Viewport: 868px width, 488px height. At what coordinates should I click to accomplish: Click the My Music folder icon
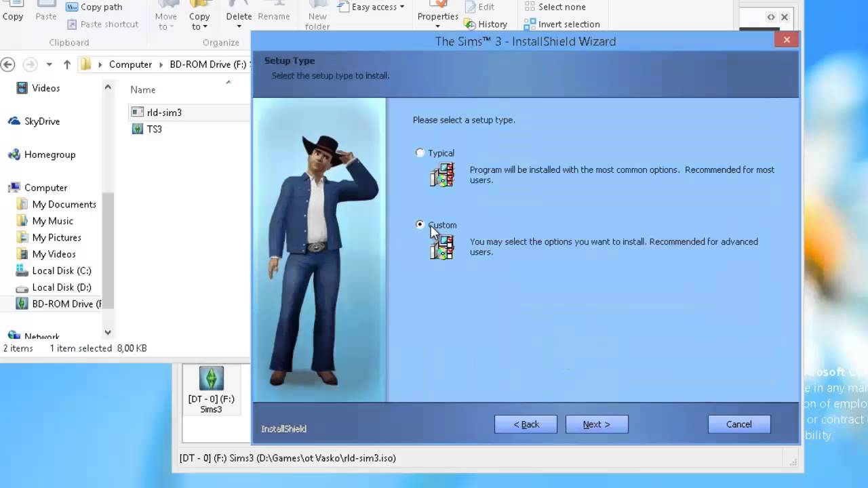point(22,221)
